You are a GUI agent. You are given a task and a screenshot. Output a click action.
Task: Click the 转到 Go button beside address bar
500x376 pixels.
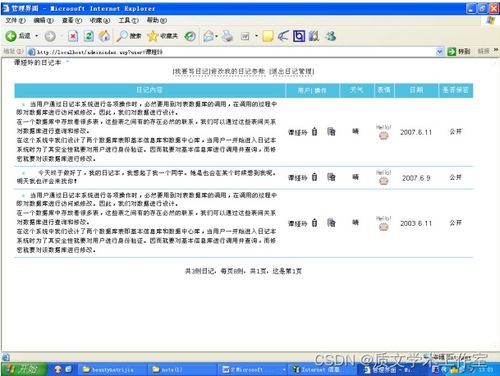[x=459, y=52]
